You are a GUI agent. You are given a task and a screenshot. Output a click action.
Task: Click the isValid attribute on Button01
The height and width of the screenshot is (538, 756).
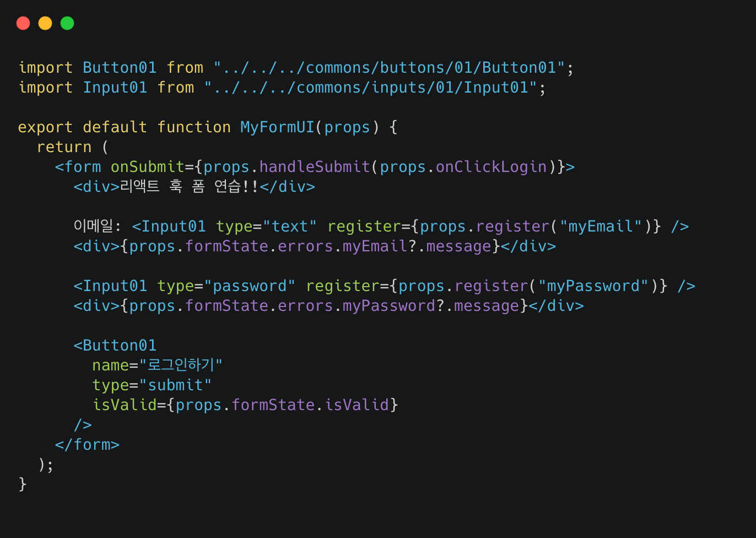point(125,405)
